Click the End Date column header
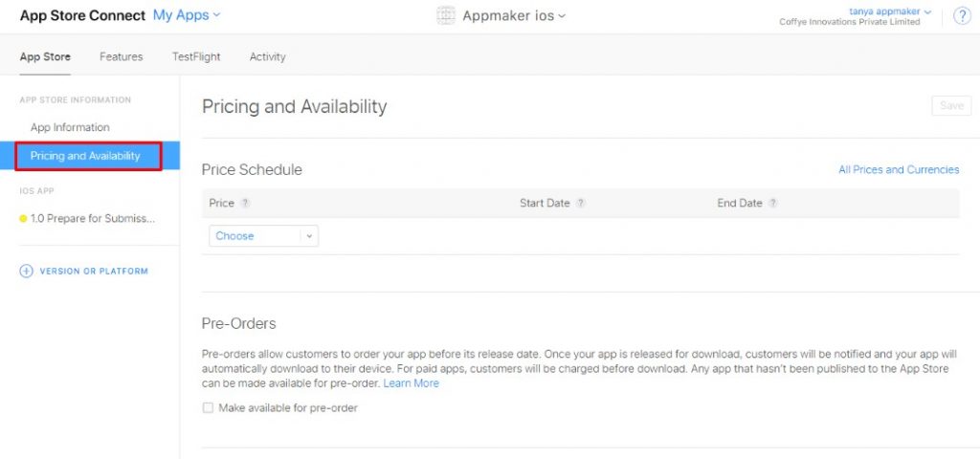The image size is (980, 459). point(740,203)
